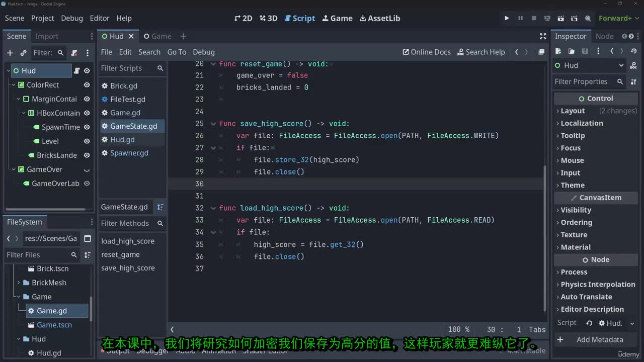644x362 pixels.
Task: Go back in FileSystem path history
Action: 9,238
